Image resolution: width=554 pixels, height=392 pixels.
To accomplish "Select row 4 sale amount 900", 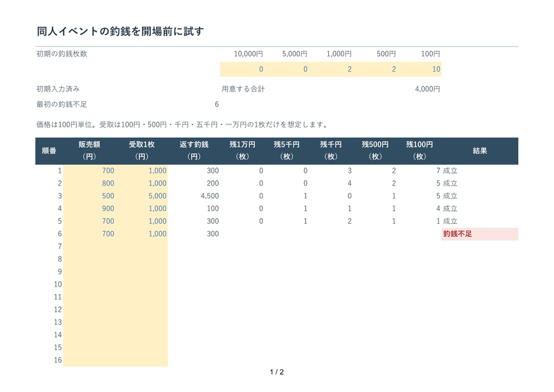I will (89, 209).
